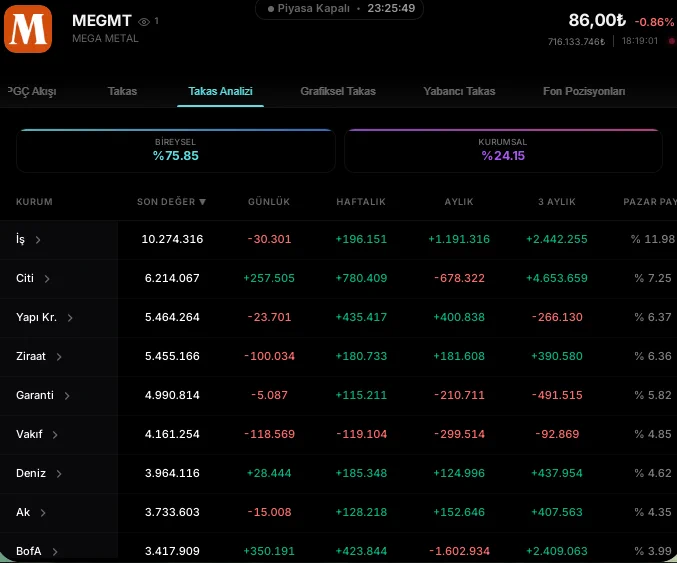Click the Ak institution name
Image resolution: width=677 pixels, height=563 pixels.
tap(23, 512)
